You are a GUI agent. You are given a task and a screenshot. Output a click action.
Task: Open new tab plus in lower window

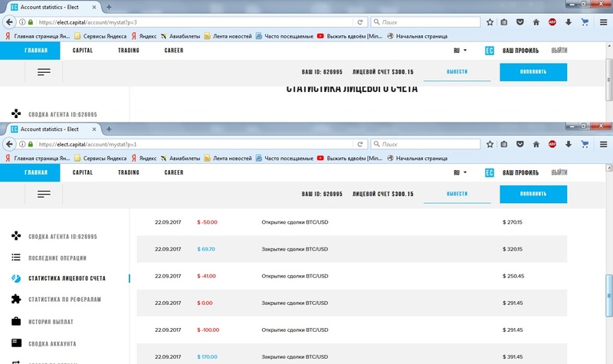click(109, 129)
